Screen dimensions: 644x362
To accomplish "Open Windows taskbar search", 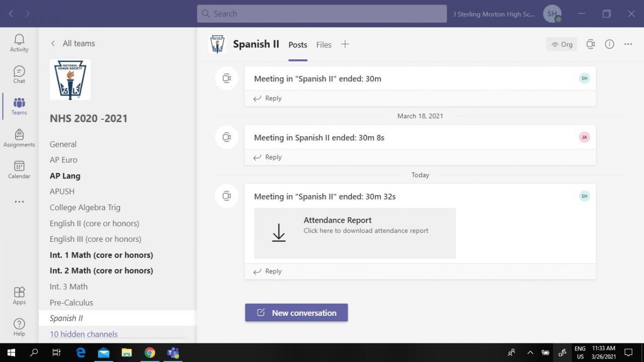I will pos(34,352).
